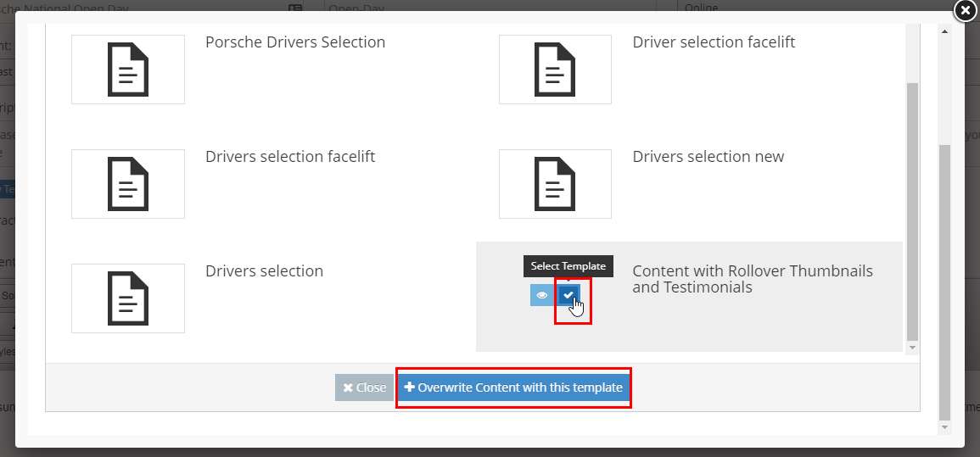980x457 pixels.
Task: Select the Drivers selection new title
Action: (x=708, y=157)
